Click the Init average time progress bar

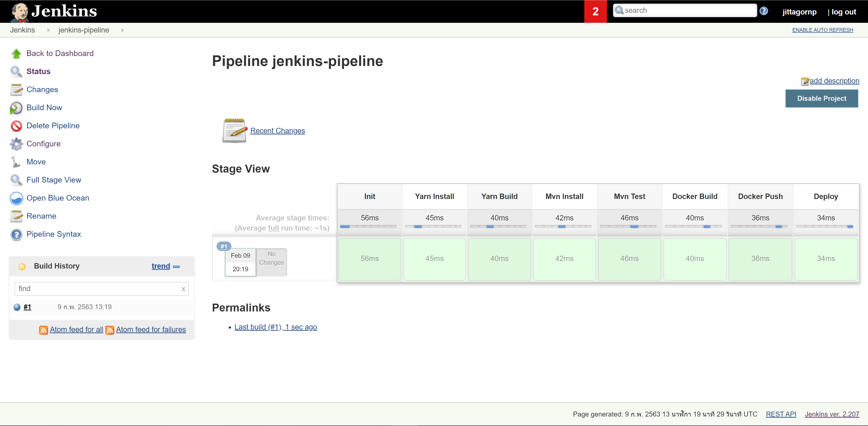click(x=368, y=227)
